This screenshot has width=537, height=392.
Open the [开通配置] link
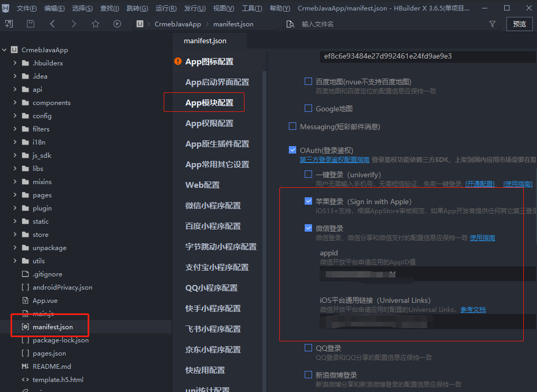[480, 184]
